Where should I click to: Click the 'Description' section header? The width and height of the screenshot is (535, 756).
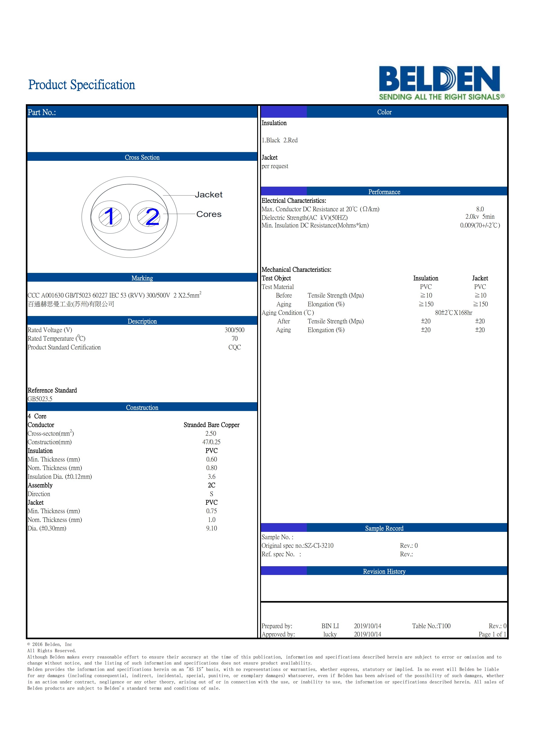click(142, 321)
